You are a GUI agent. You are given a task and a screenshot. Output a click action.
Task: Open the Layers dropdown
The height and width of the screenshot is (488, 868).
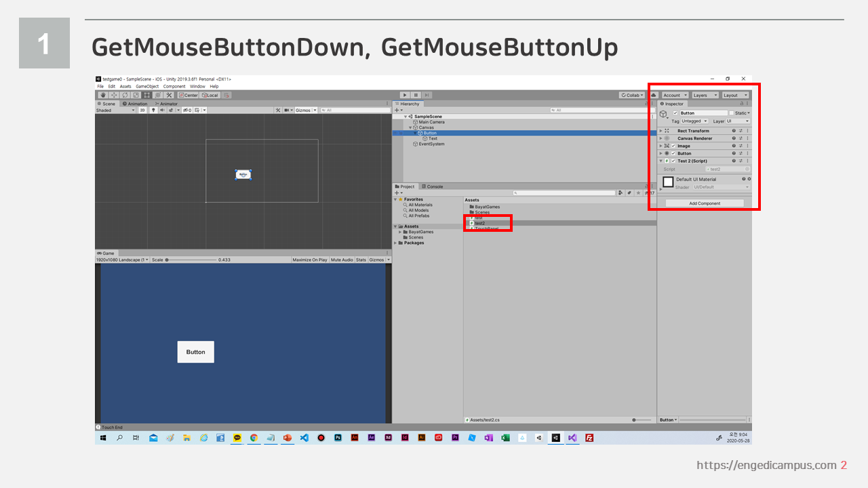coord(705,95)
